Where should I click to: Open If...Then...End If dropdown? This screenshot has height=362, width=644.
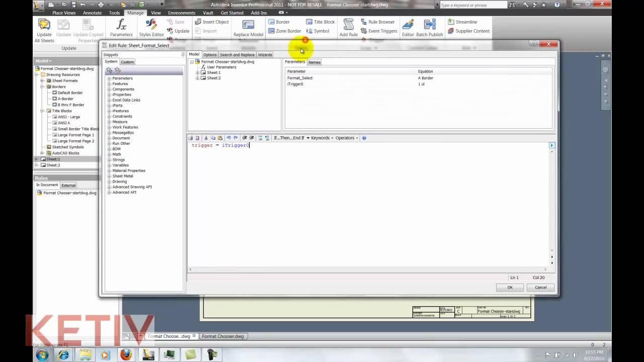(292, 138)
